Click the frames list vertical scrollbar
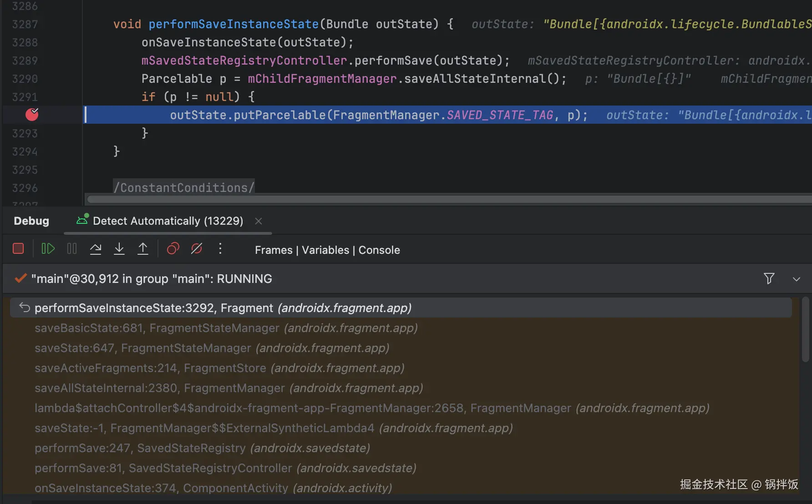 pos(805,330)
